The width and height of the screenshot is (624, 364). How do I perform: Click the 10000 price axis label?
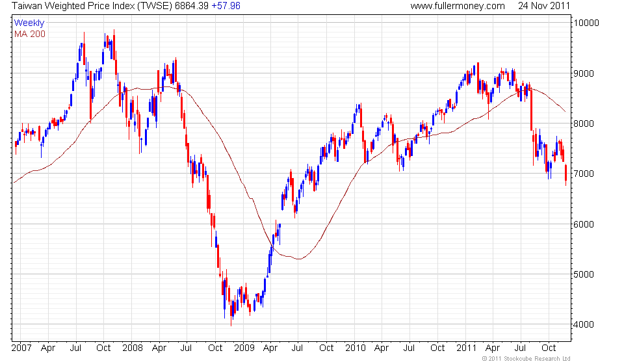pyautogui.click(x=586, y=23)
